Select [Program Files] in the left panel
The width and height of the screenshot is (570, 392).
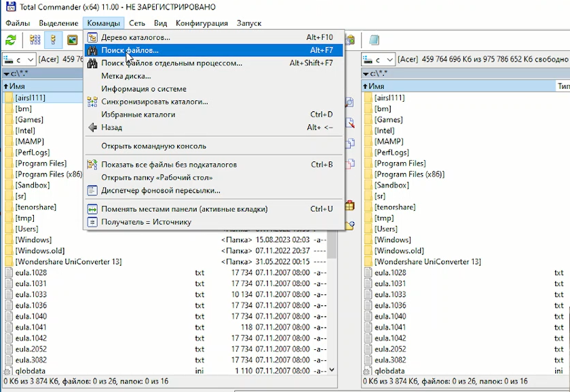point(41,163)
